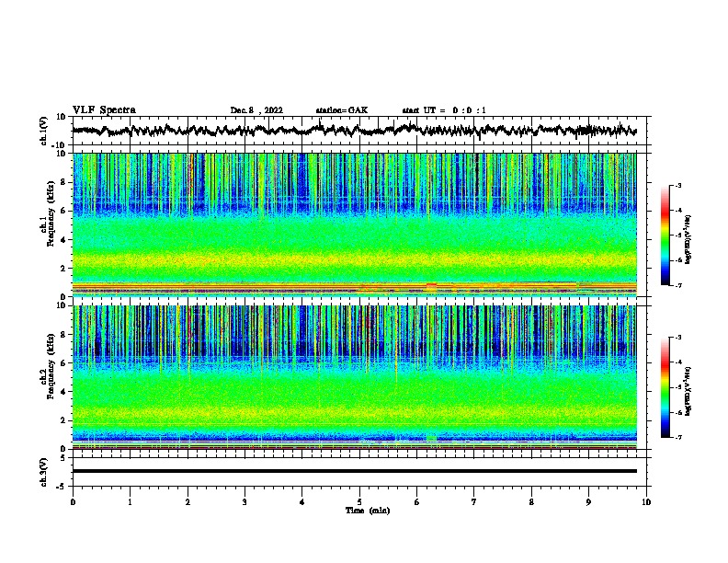Click the "4" tick on ch.2 frequency axis
This screenshot has height=563, width=728.
click(x=63, y=392)
